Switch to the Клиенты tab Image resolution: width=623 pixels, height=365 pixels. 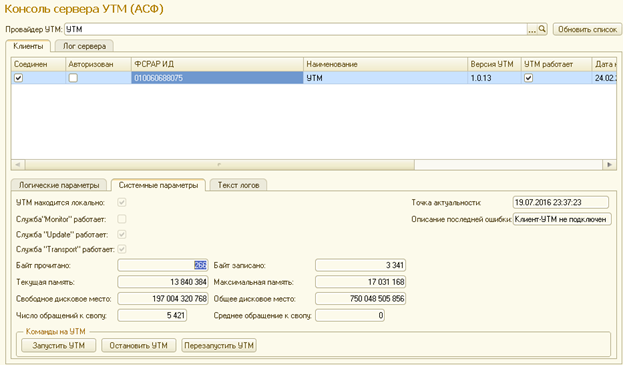click(28, 46)
